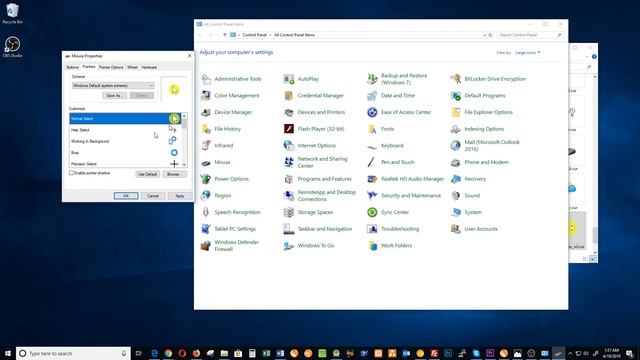Open Administrative Tools icon
Viewport: 640px width, 360px height.
[x=206, y=79]
